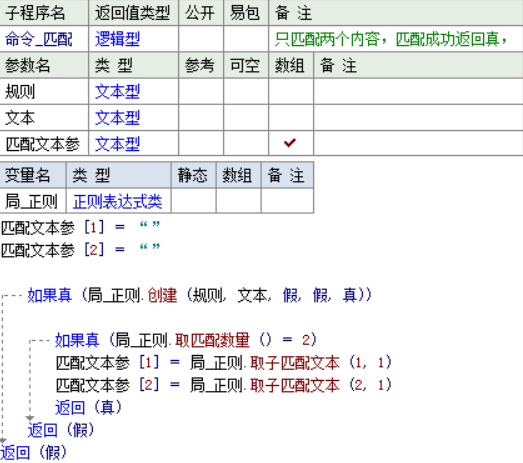Toggle 公开 cell of 命令_匹配 subroutine

tap(201, 39)
